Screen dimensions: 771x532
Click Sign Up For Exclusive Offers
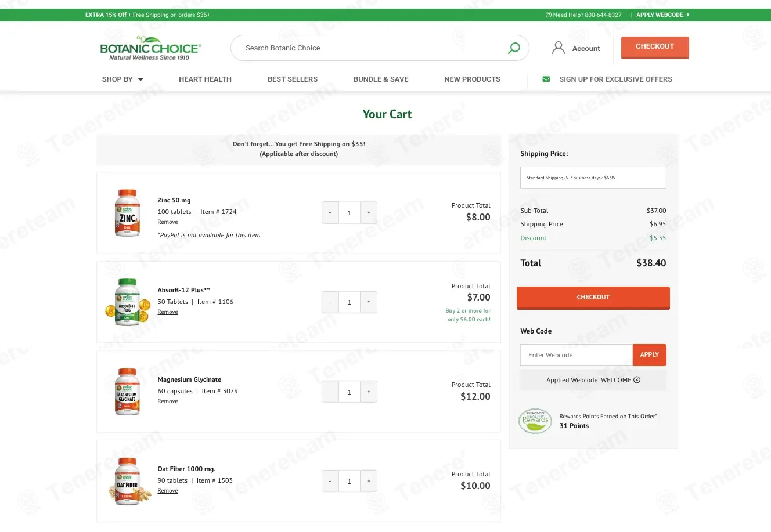[x=615, y=79]
